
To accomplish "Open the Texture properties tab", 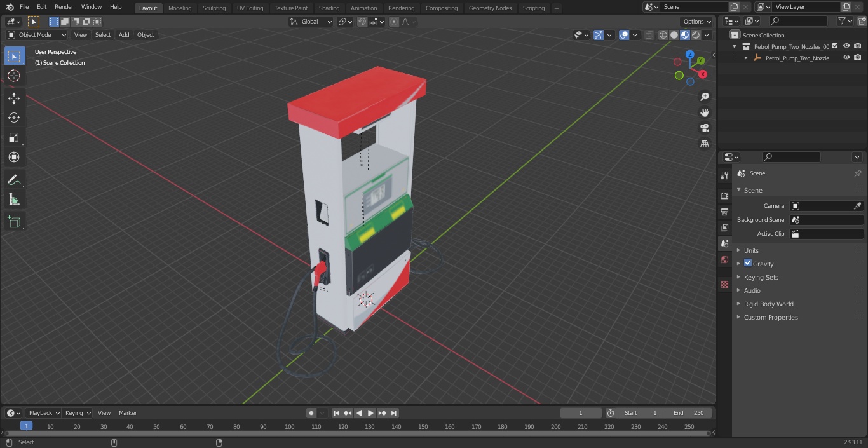I will pyautogui.click(x=724, y=284).
